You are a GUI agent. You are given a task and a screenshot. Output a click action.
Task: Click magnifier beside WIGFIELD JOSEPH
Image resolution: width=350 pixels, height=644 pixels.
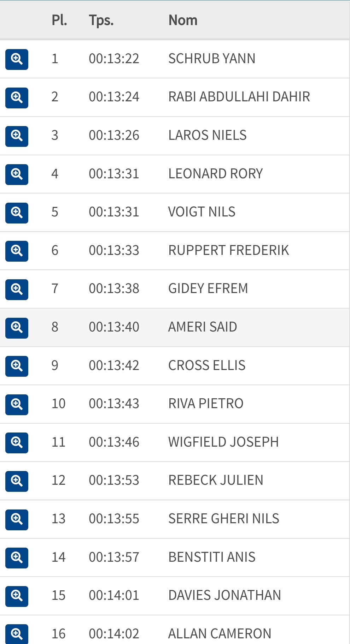pyautogui.click(x=17, y=443)
